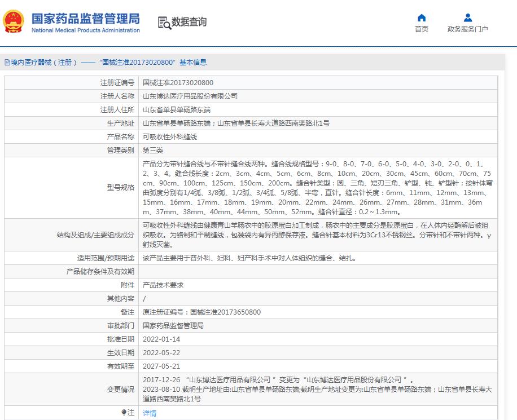Select expiry date 2027-05-21
Screen dimensions: 517x420
tap(161, 366)
